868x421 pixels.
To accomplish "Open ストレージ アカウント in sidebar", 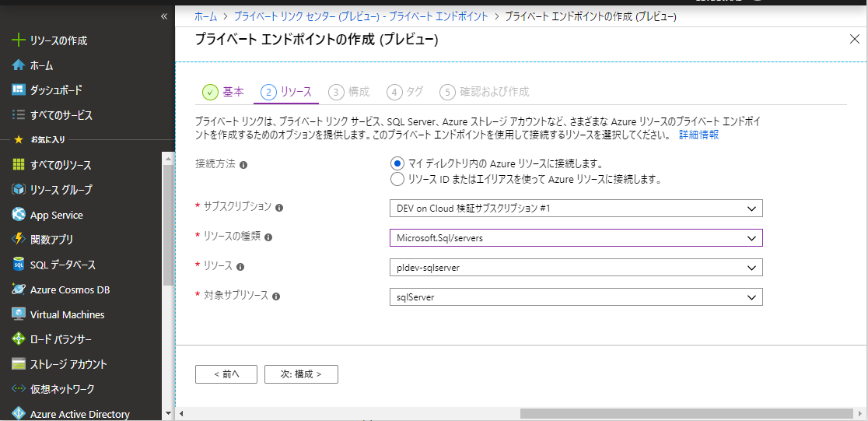I will 68,364.
